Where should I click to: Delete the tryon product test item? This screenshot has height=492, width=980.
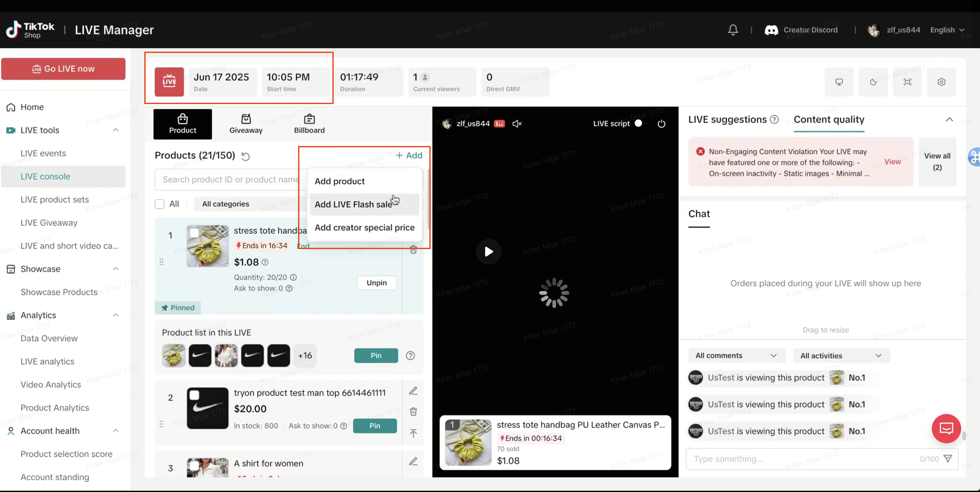(x=413, y=411)
